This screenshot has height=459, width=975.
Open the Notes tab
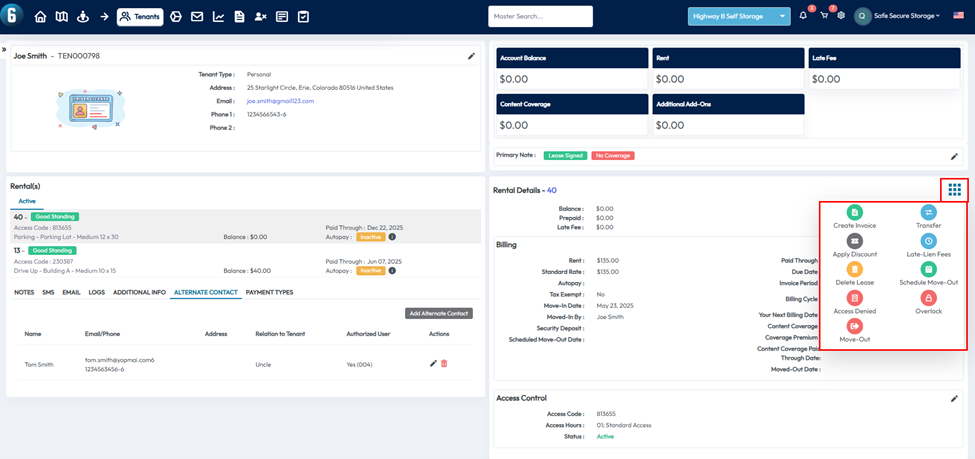click(x=24, y=292)
